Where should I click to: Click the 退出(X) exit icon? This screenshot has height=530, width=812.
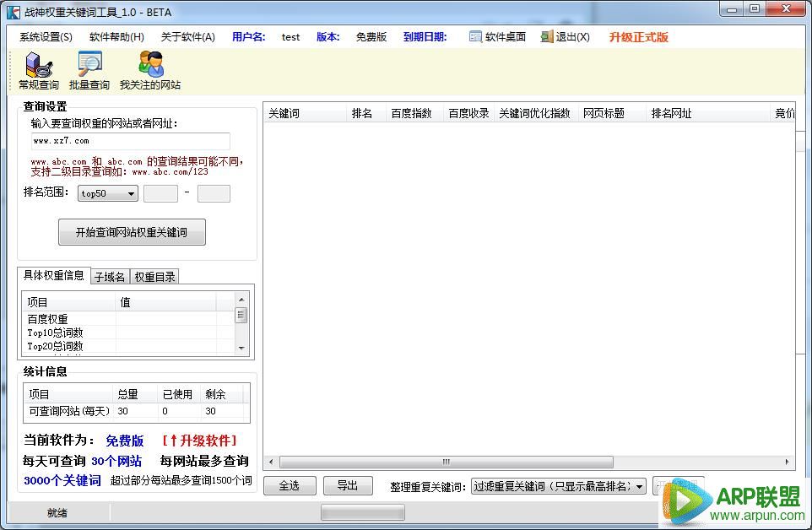pyautogui.click(x=547, y=37)
